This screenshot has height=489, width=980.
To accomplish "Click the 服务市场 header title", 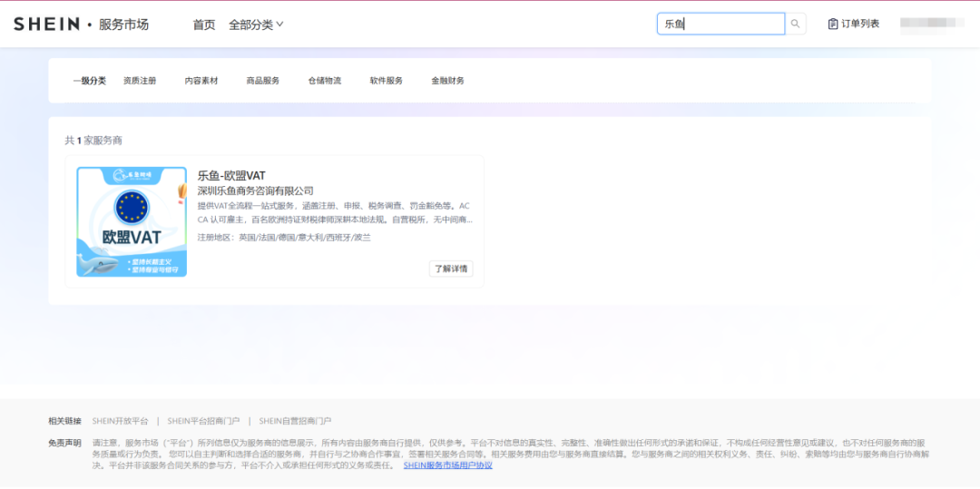I will coord(123,24).
